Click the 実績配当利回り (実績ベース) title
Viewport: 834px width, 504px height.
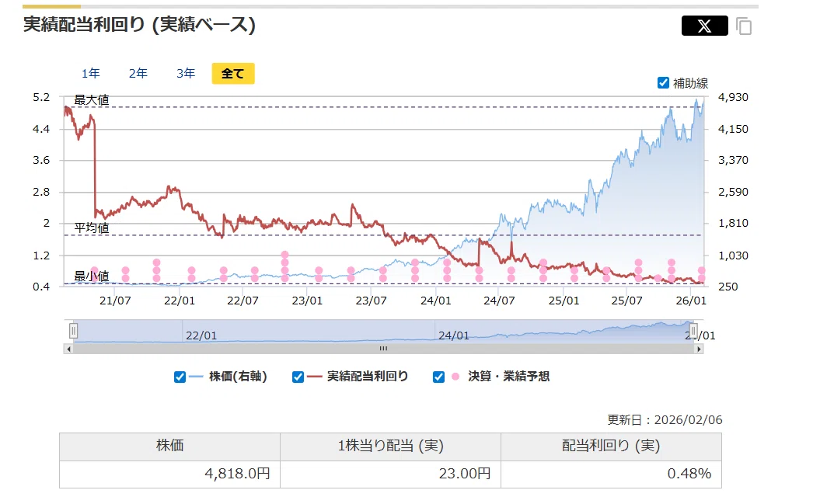click(x=139, y=24)
